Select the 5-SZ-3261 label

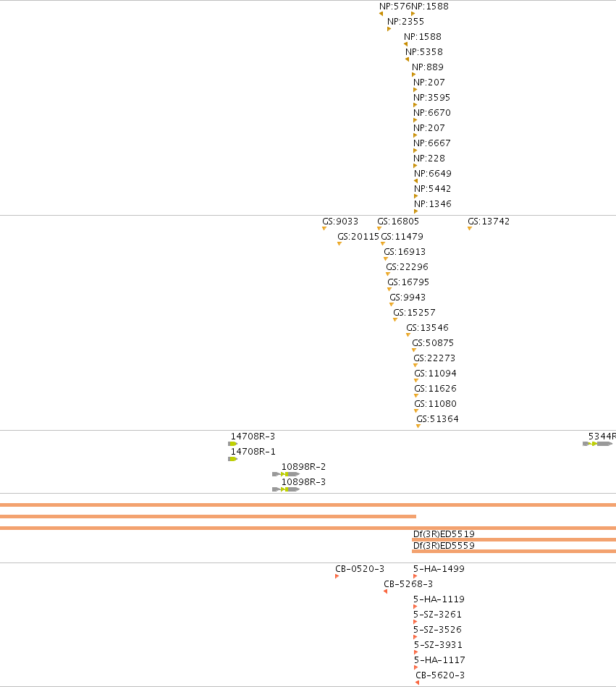438,615
